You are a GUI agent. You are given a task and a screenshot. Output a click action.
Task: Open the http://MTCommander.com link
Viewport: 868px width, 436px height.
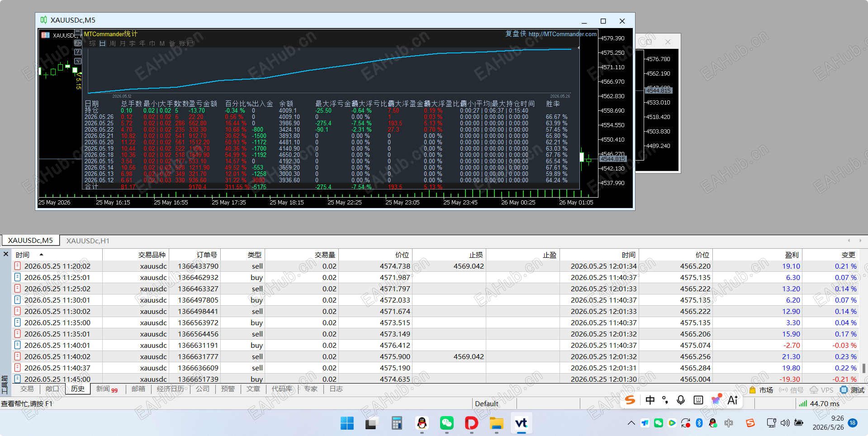(562, 34)
